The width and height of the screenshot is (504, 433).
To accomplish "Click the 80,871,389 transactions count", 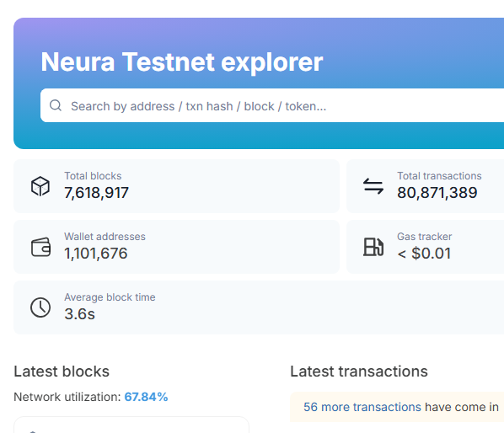I will [x=437, y=193].
